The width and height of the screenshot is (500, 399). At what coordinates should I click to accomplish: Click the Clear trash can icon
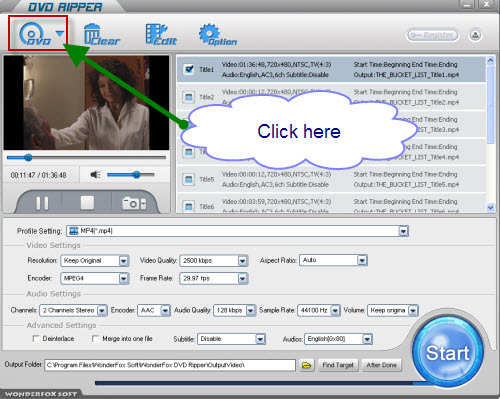[101, 34]
